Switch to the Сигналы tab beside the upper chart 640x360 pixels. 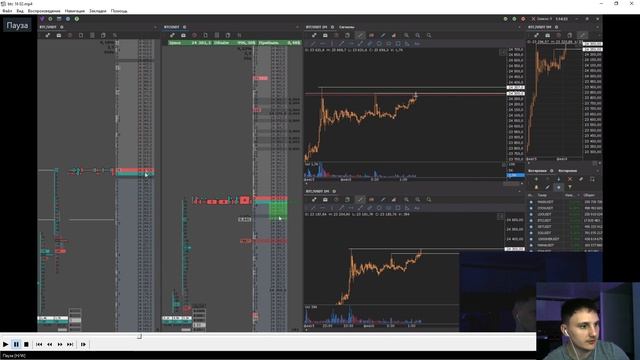click(347, 27)
